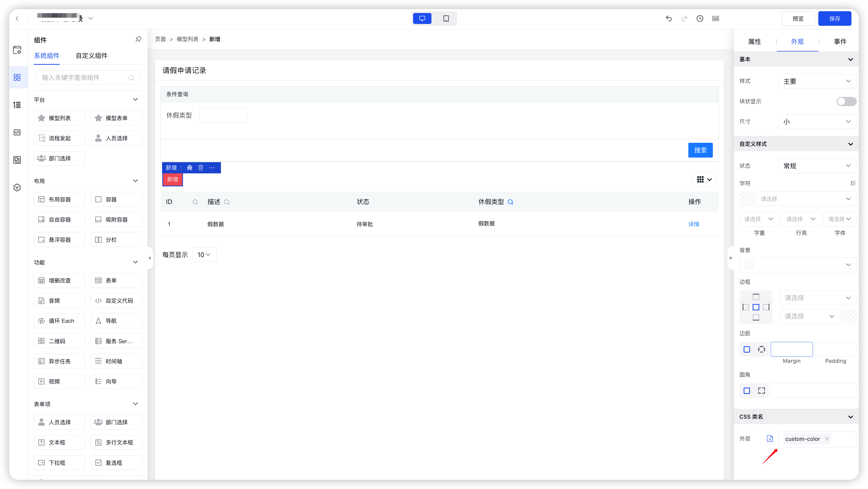Open the outline tree sidebar icon
This screenshot has width=868, height=489.
17,105
